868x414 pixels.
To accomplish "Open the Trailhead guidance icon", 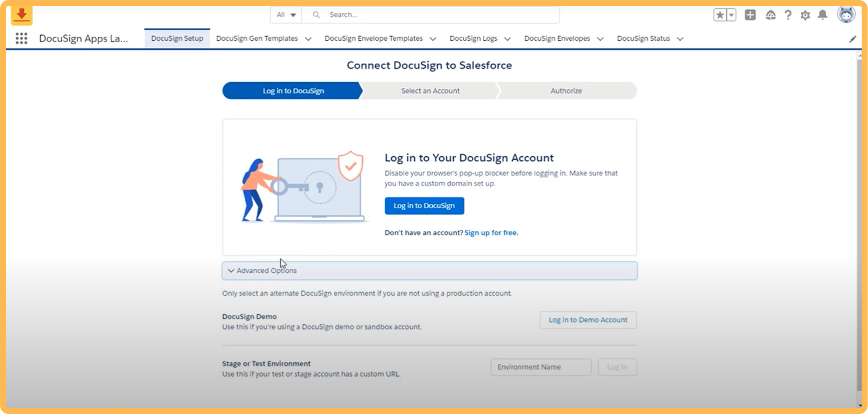I will 770,15.
